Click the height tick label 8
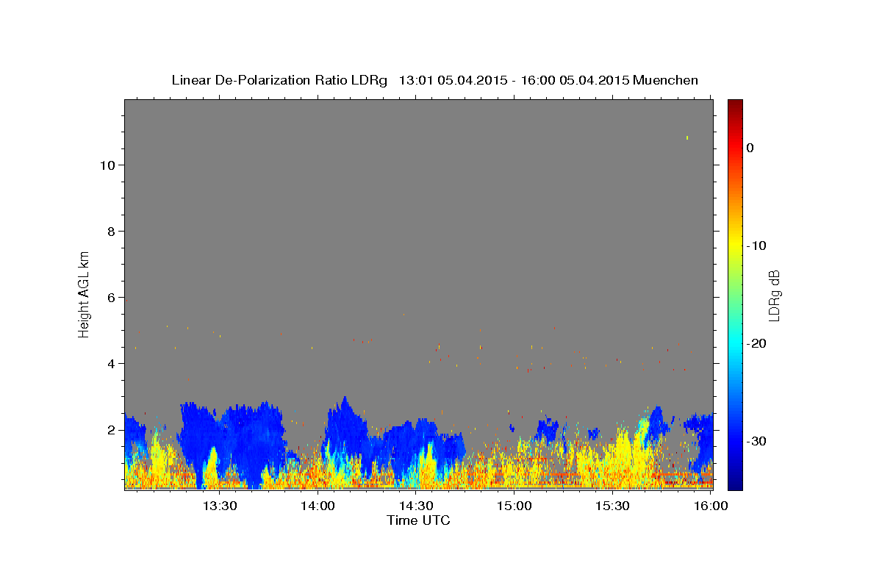The height and width of the screenshot is (588, 882). [x=111, y=231]
